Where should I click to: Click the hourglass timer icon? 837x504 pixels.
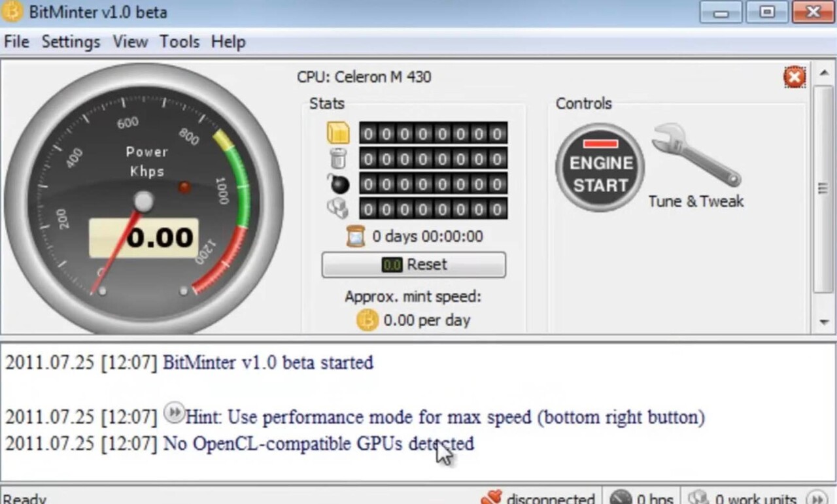pos(355,236)
